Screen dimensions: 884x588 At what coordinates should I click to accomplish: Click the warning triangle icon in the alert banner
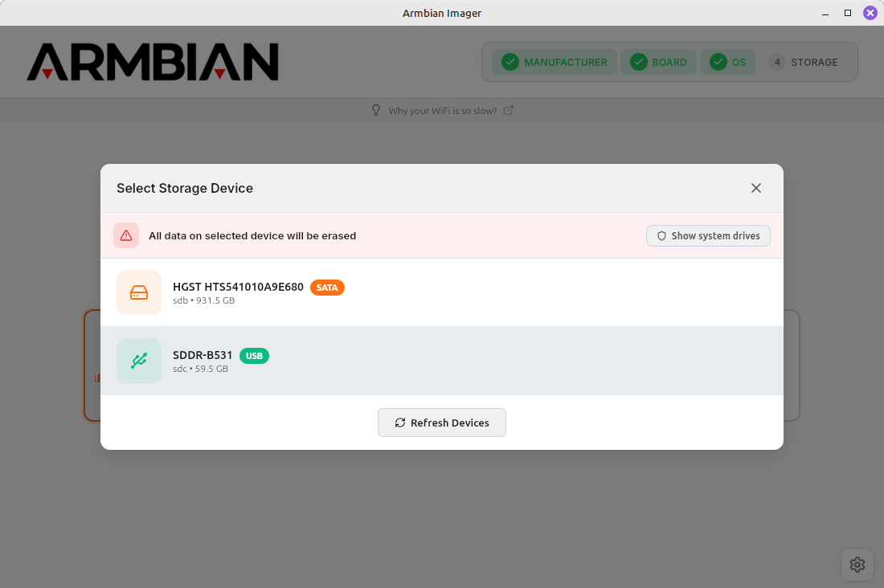click(125, 235)
